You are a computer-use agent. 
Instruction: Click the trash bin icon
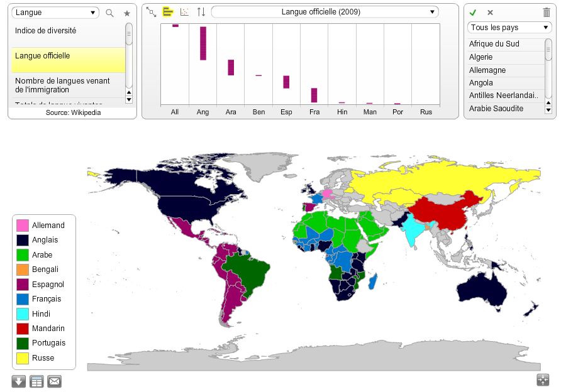point(547,13)
